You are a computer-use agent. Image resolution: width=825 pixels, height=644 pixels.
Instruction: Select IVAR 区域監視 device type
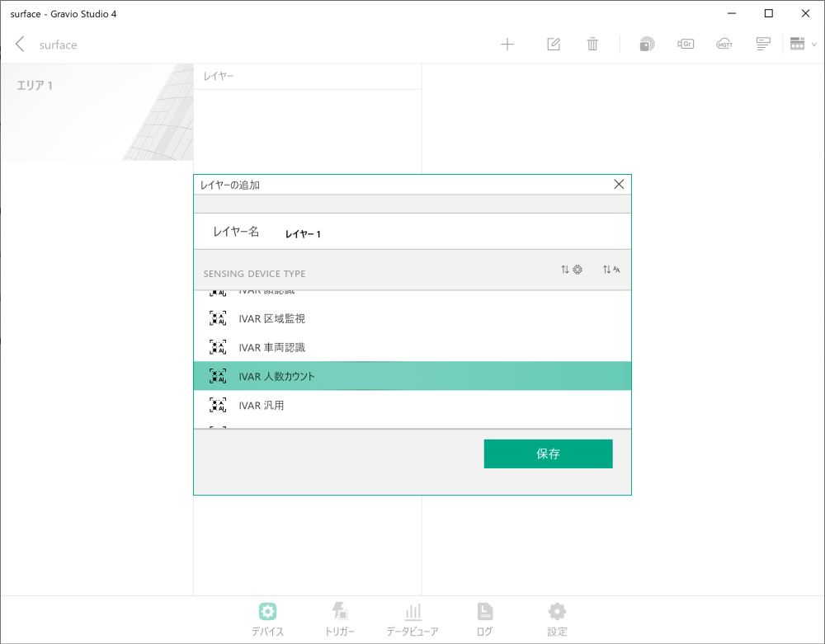pyautogui.click(x=412, y=318)
